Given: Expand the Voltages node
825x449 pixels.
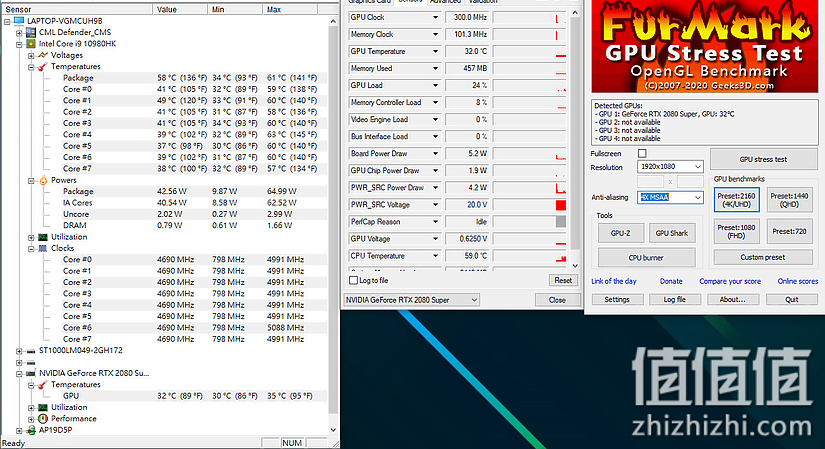Looking at the screenshot, I should click(x=31, y=55).
